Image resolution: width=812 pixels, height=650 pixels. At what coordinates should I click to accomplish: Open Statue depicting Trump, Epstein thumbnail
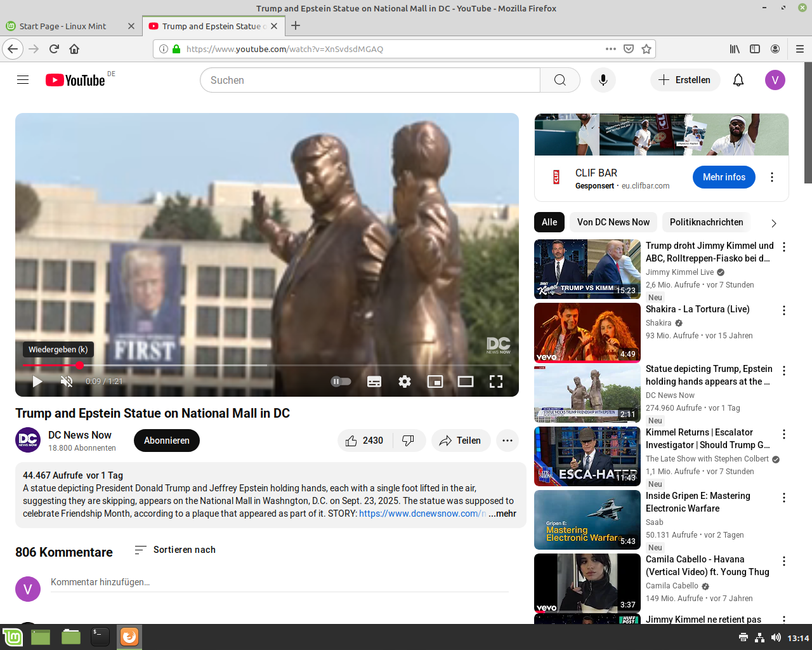587,393
